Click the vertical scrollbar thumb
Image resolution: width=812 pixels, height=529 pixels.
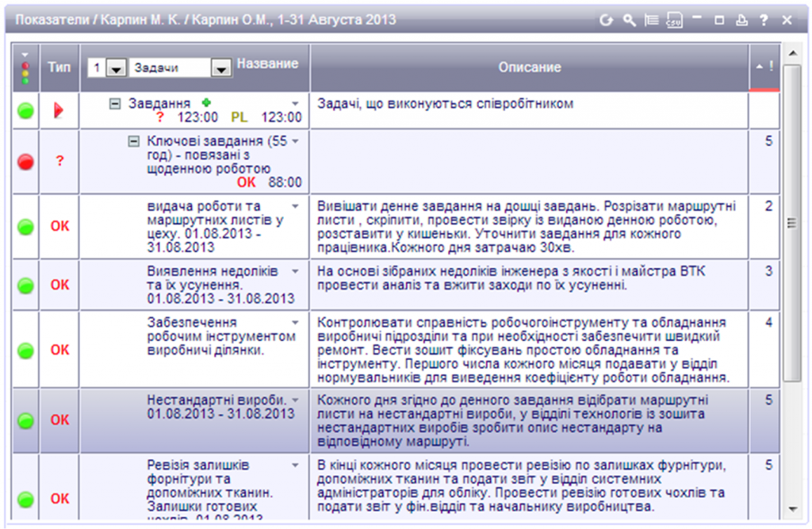click(792, 224)
